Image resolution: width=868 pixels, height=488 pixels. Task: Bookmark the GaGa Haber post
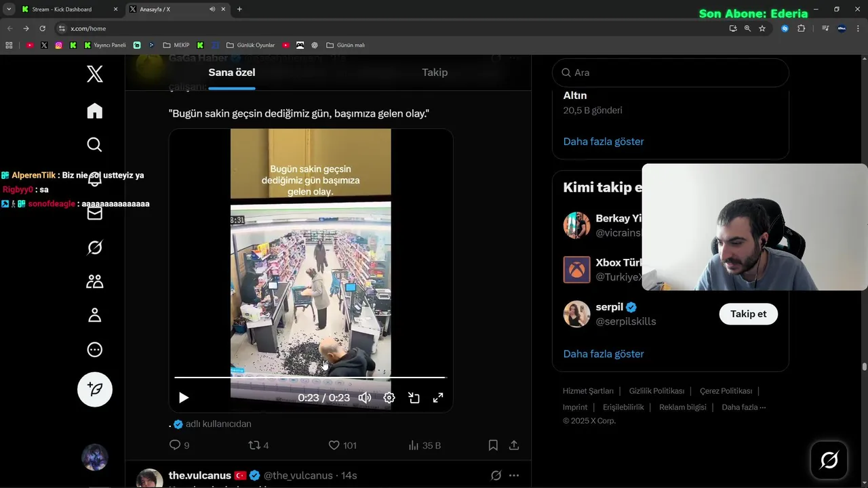tap(493, 445)
